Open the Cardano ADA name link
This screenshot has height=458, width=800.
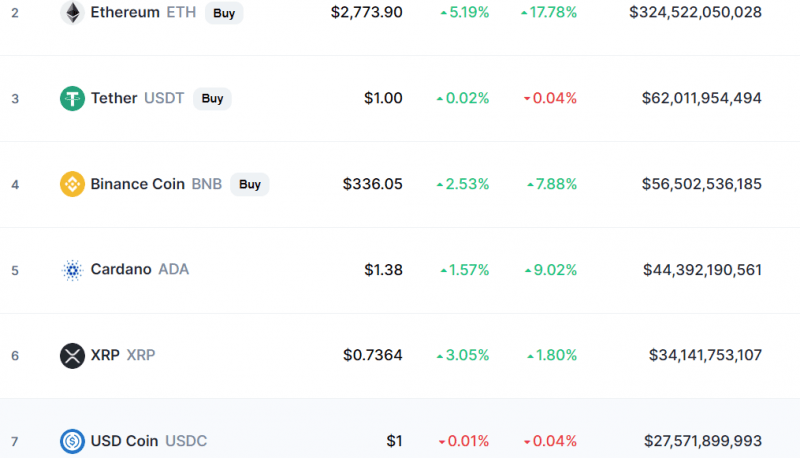tap(140, 269)
